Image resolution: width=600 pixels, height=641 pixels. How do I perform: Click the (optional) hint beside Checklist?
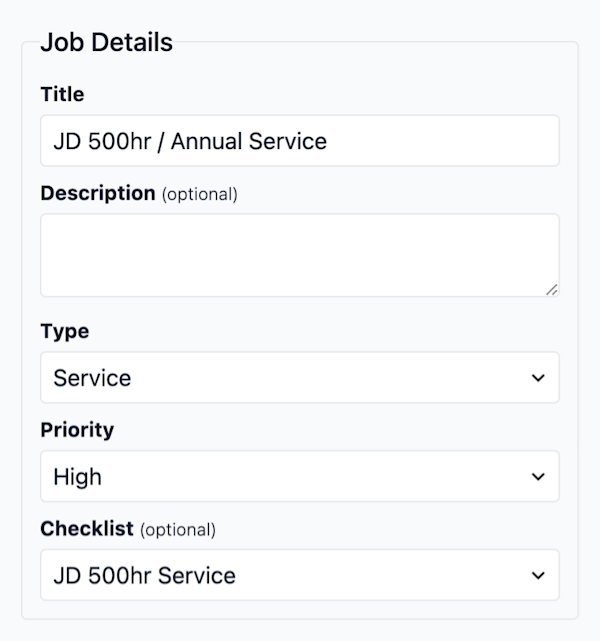pyautogui.click(x=178, y=530)
